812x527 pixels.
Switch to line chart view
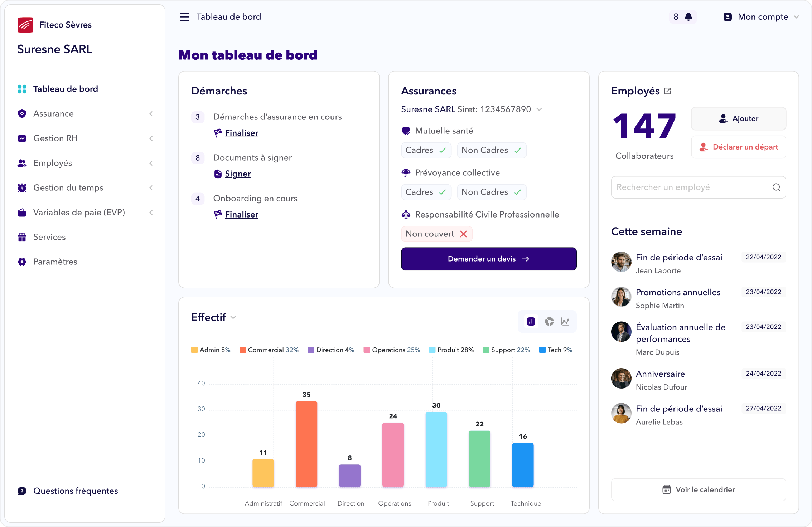pyautogui.click(x=565, y=322)
